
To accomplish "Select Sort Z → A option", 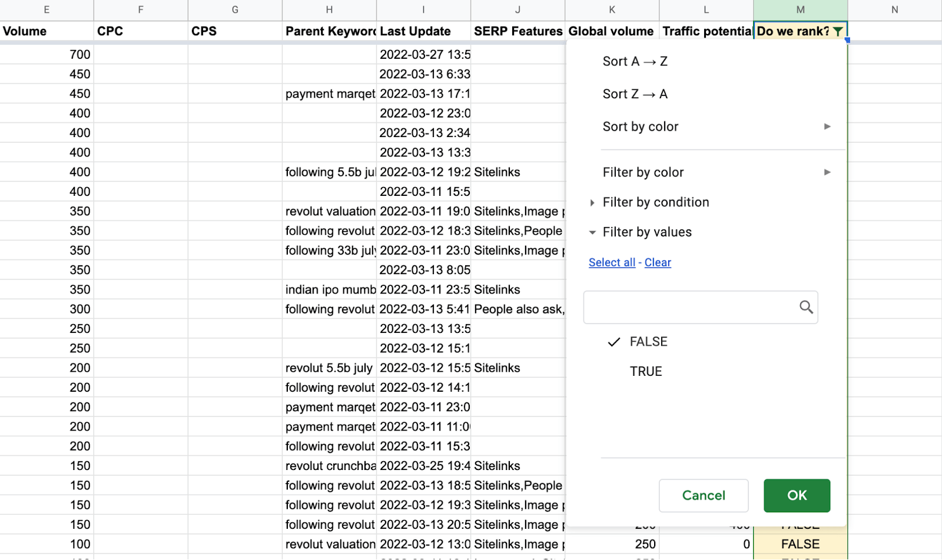I will (635, 94).
